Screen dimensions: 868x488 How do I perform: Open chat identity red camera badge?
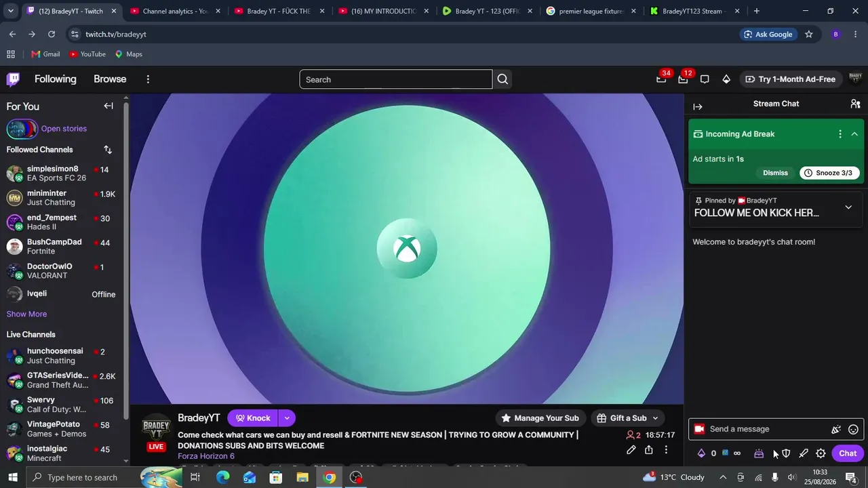[700, 429]
